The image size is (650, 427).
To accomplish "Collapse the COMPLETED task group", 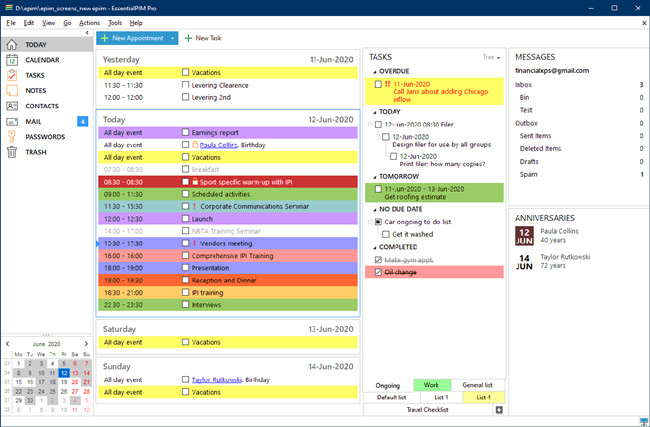I will coord(375,247).
